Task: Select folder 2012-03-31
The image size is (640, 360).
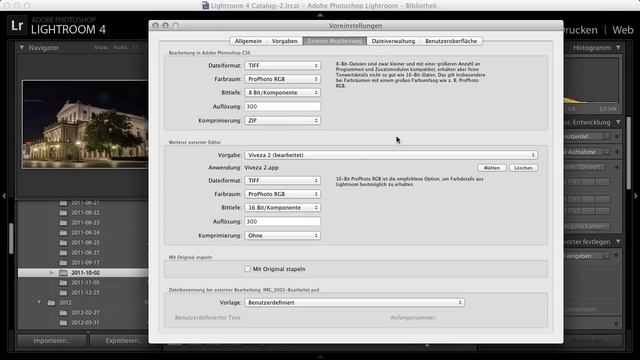Action: pyautogui.click(x=85, y=322)
